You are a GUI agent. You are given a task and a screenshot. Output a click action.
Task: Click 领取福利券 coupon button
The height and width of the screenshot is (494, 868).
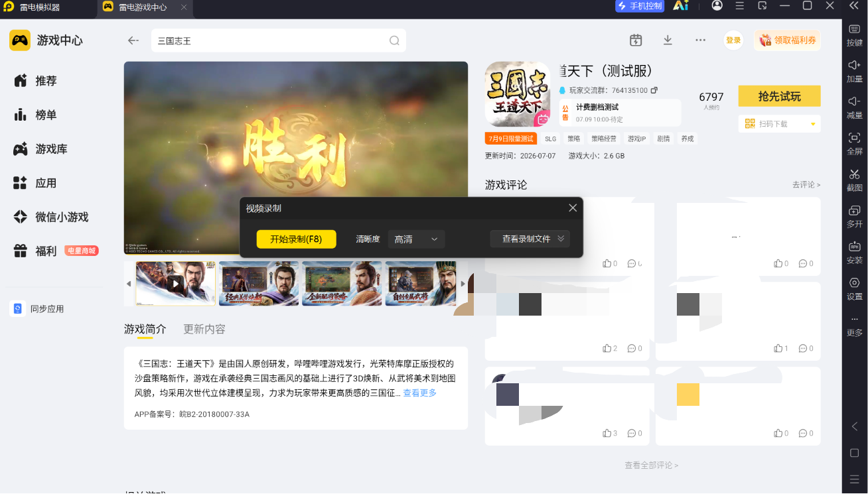pos(787,40)
